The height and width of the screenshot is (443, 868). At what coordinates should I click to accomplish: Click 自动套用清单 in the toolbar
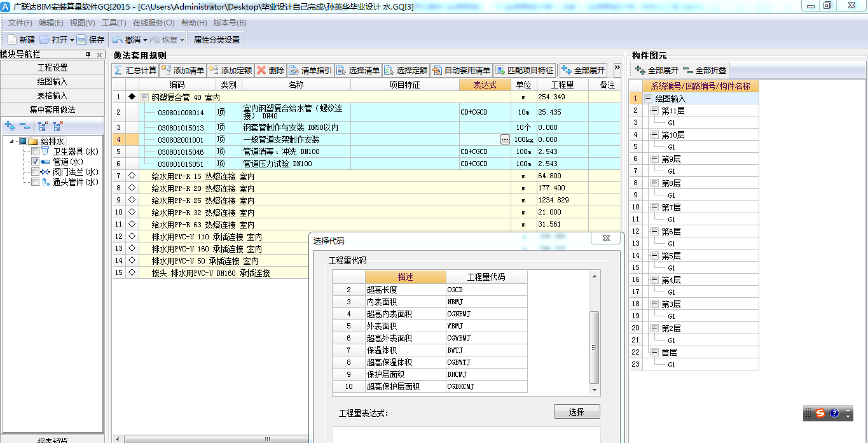point(461,70)
